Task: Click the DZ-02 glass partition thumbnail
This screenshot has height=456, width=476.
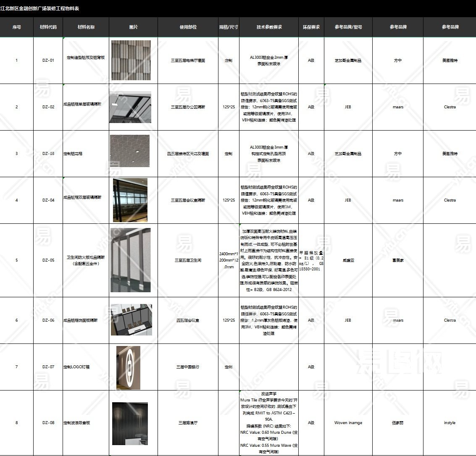Action: click(130, 107)
